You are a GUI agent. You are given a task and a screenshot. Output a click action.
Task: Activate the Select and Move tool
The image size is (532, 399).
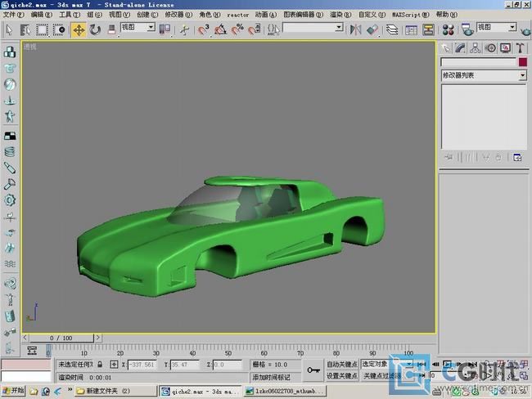[79, 29]
